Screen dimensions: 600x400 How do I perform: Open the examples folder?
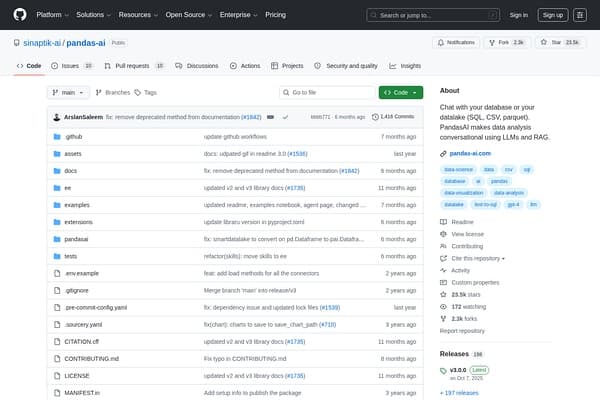(x=77, y=205)
